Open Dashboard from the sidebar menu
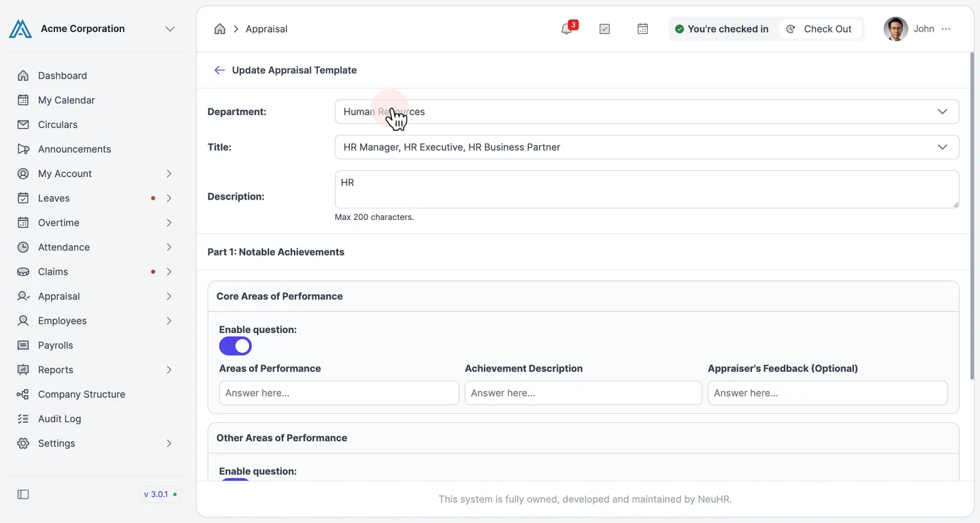This screenshot has width=980, height=523. click(63, 76)
